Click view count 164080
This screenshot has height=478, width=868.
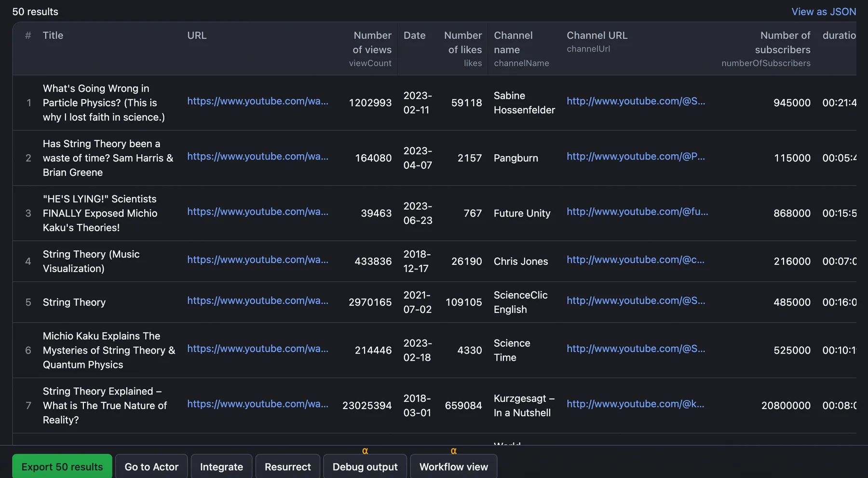[373, 158]
